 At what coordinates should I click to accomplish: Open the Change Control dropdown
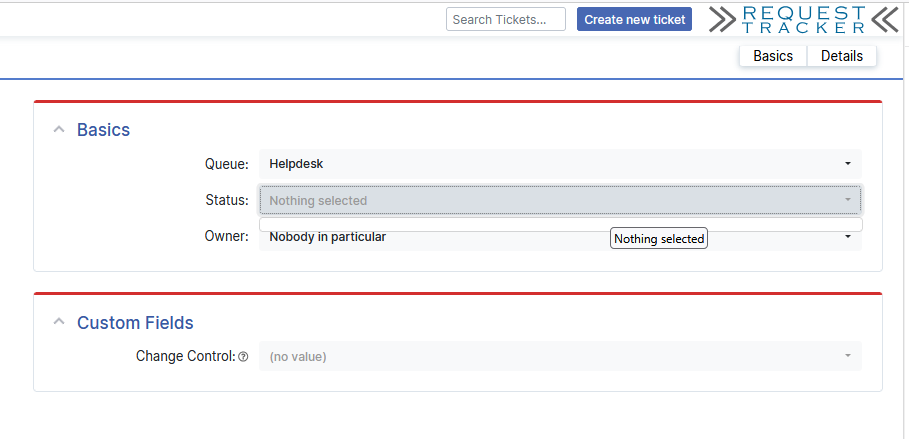coord(560,356)
